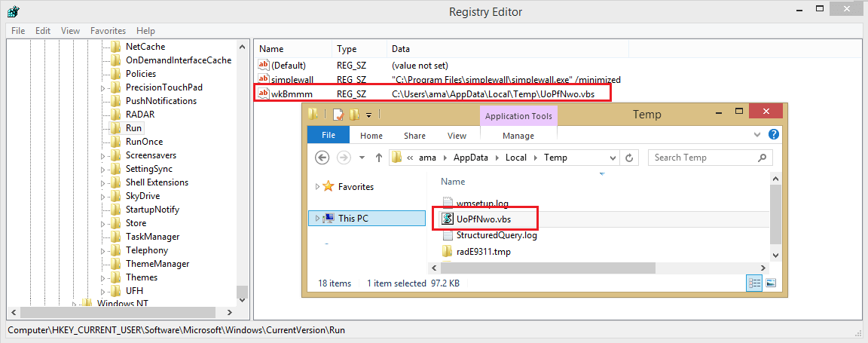Viewport: 868px width, 343px height.
Task: Click the NetCache folder icon
Action: point(116,47)
